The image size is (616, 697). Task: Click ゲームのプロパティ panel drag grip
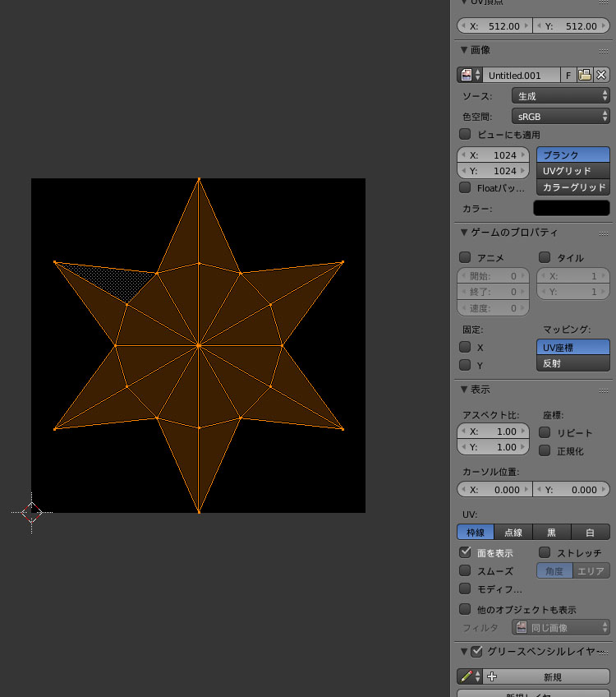[603, 233]
